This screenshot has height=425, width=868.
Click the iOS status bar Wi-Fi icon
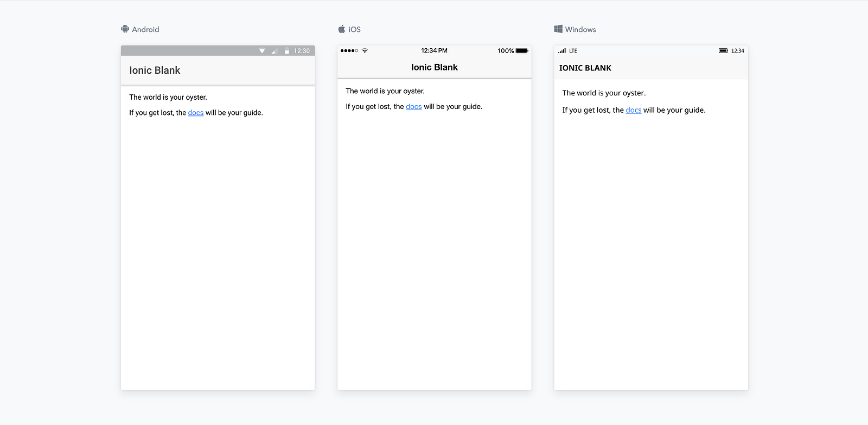365,51
